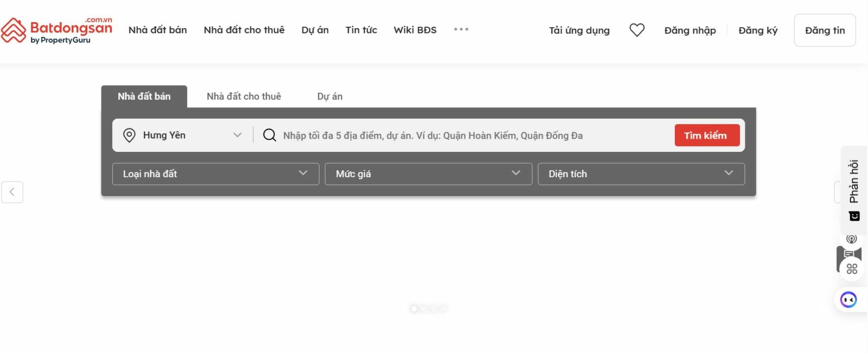868x354 pixels.
Task: Expand the Diện tích dropdown
Action: (x=641, y=174)
